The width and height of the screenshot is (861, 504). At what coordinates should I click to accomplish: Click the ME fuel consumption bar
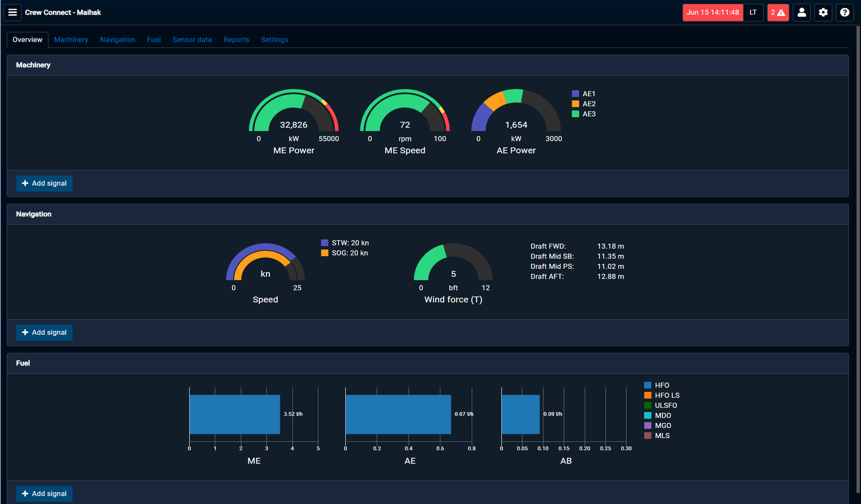tap(235, 414)
